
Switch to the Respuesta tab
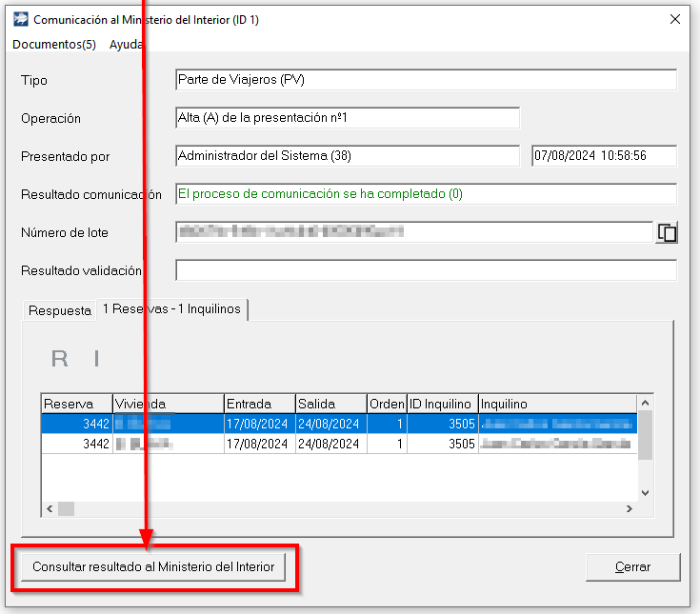[60, 310]
